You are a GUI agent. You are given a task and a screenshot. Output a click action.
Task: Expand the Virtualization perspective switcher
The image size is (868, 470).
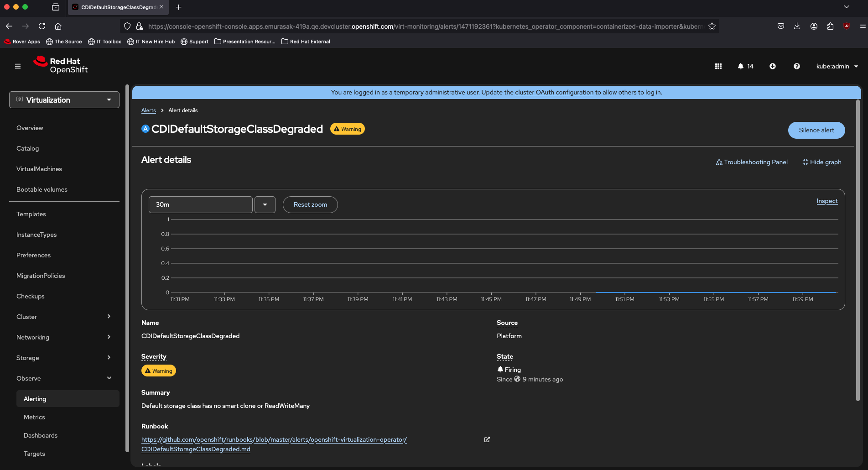click(64, 100)
